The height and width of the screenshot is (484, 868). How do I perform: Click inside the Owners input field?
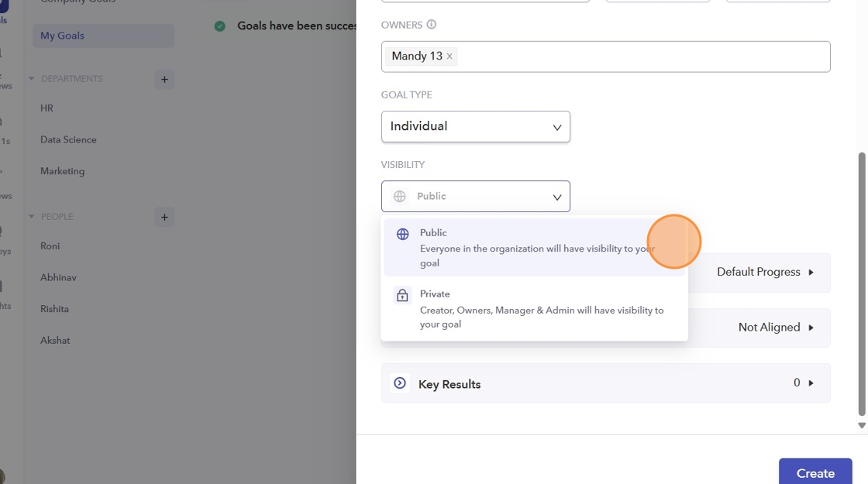click(x=643, y=57)
